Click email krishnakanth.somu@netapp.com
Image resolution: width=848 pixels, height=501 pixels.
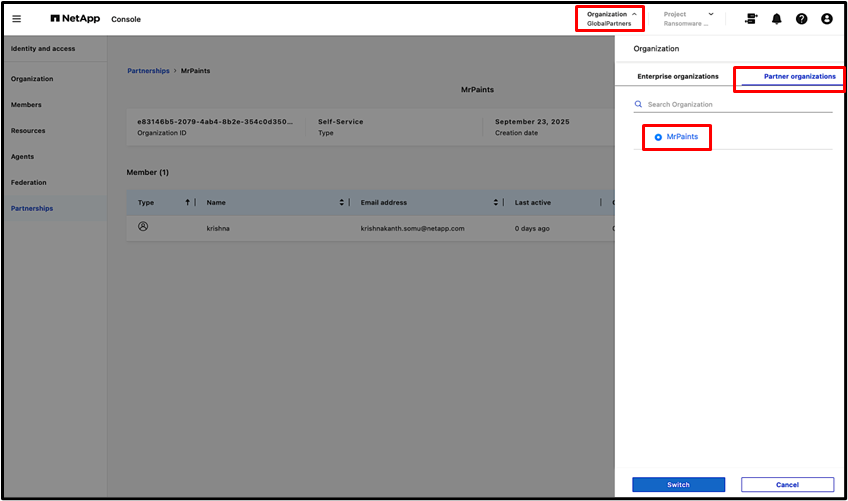(x=412, y=228)
